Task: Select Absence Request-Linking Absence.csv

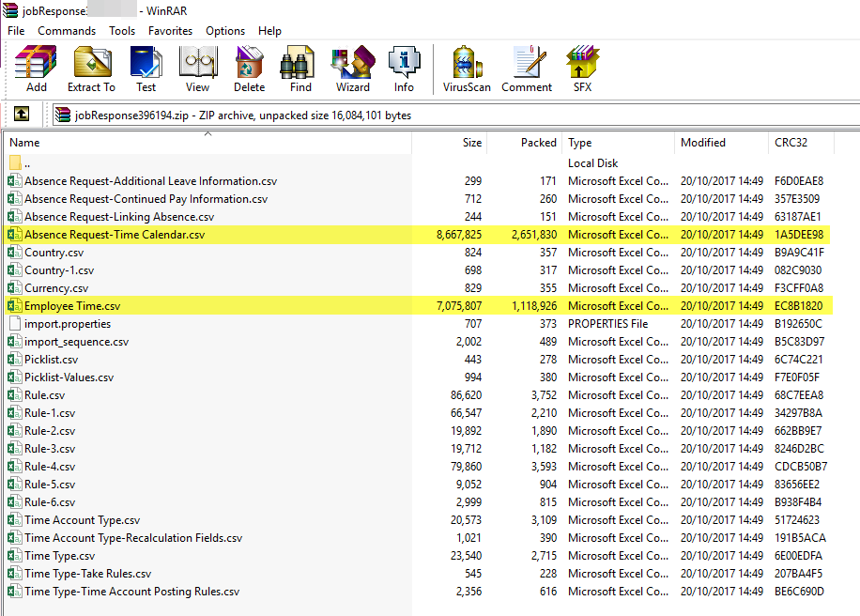Action: pos(119,217)
